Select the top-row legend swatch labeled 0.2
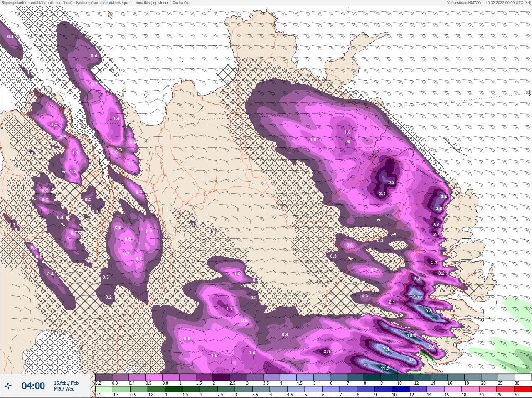Viewport: 532px width, 398px height. pos(103,377)
